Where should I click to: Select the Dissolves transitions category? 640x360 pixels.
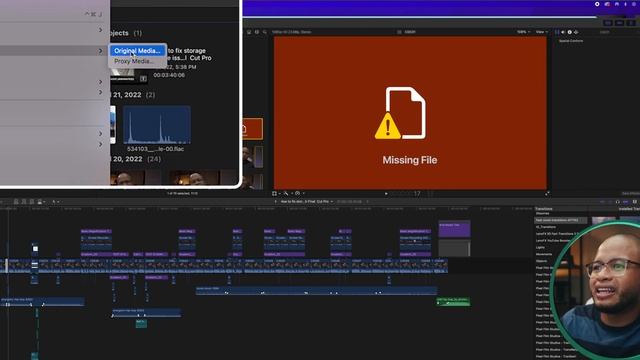542,213
